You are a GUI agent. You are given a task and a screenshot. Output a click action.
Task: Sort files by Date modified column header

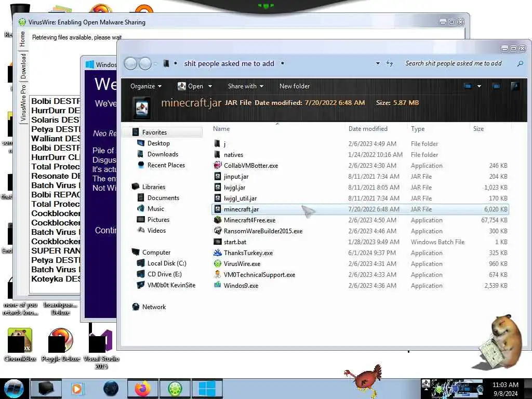click(x=368, y=129)
